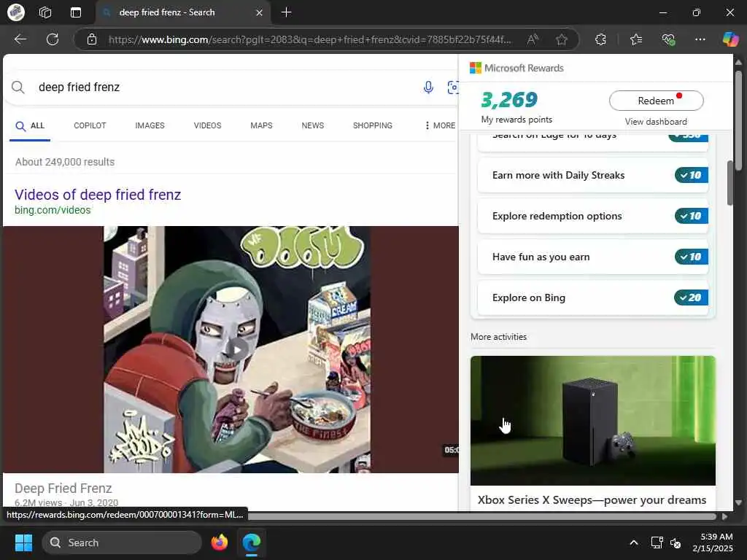Activate Read aloud icon in address bar
Viewport: 747px width, 560px height.
533,39
